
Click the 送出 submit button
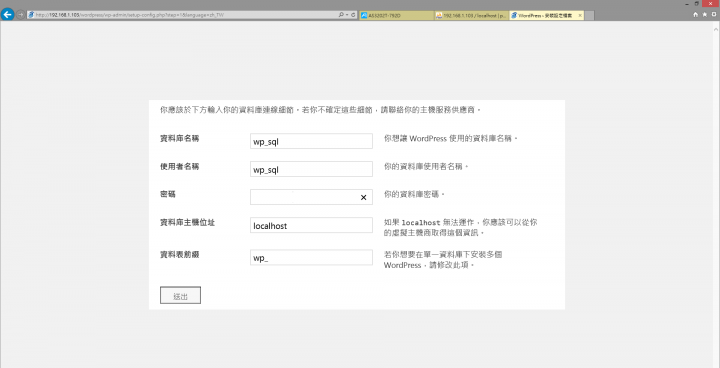(x=180, y=295)
